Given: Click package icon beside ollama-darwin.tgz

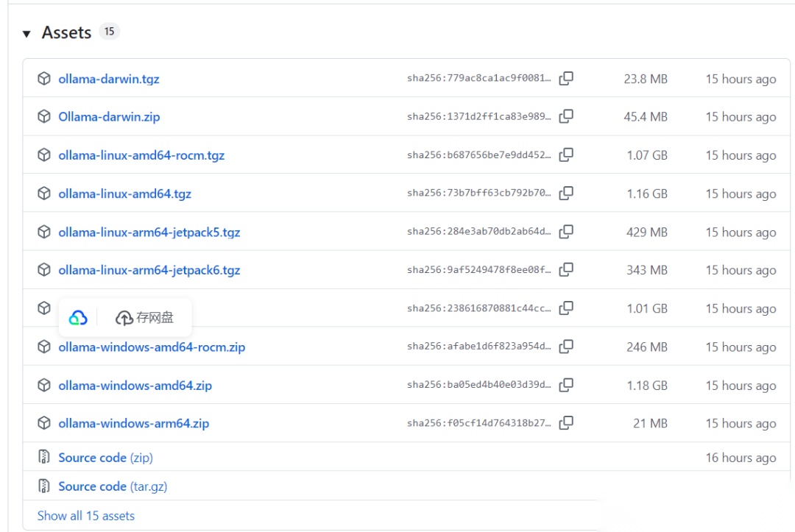Looking at the screenshot, I should click(44, 79).
